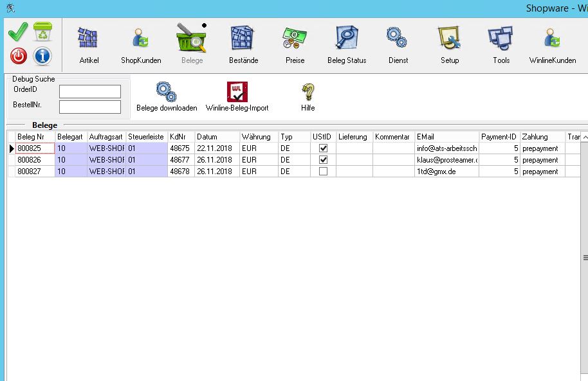The width and height of the screenshot is (588, 381).
Task: Open the Setup module
Action: tap(450, 45)
